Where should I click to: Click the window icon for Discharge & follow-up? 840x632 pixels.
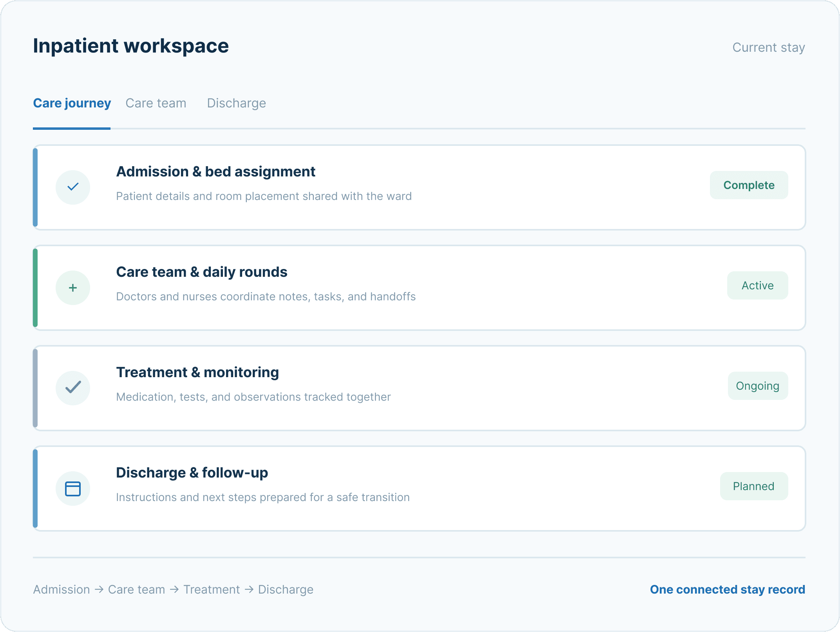pyautogui.click(x=73, y=488)
